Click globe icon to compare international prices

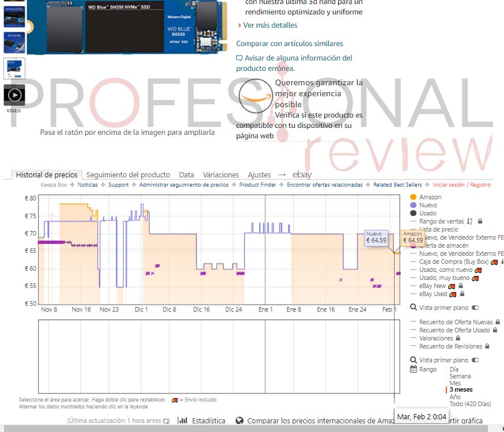[240, 420]
